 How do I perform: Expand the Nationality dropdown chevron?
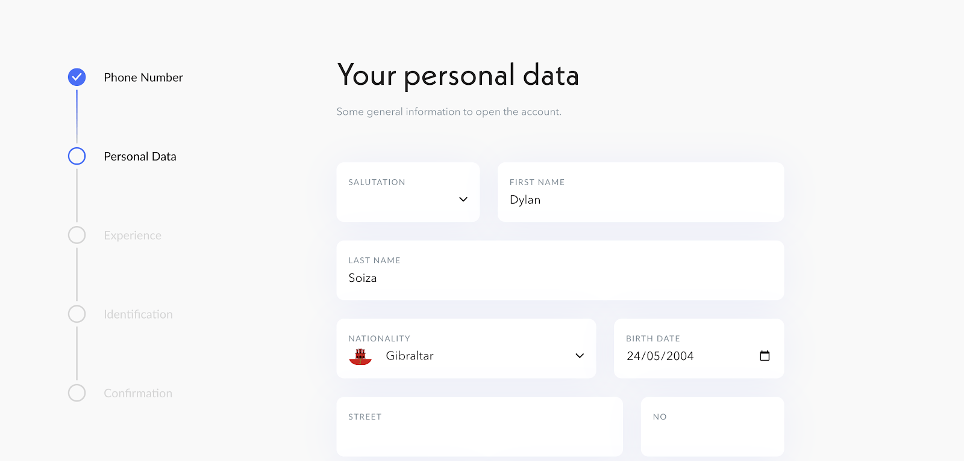click(x=580, y=356)
